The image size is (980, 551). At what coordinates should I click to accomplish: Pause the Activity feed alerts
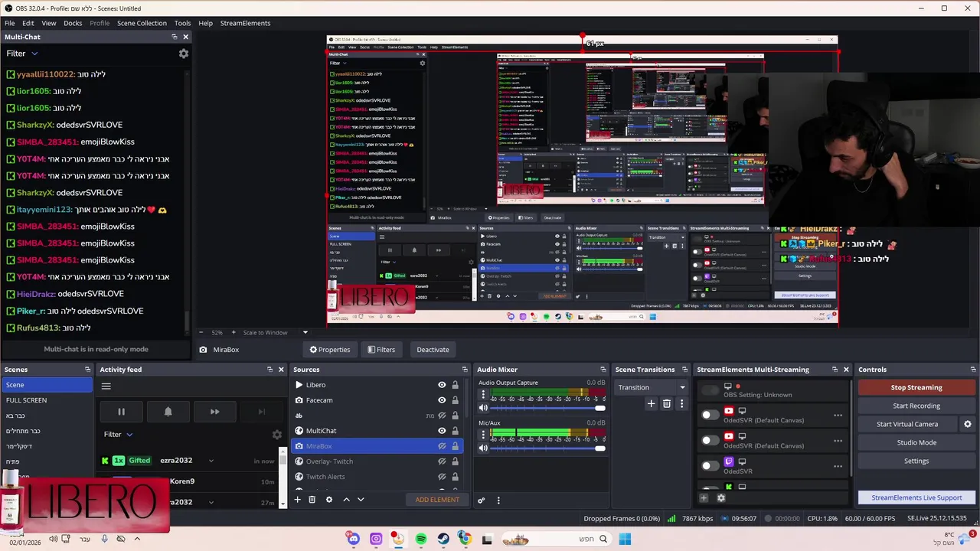tap(121, 412)
